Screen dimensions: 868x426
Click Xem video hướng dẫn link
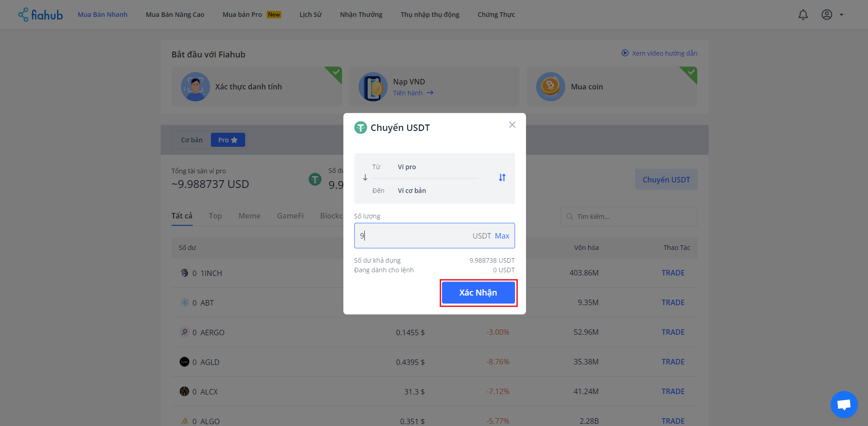point(664,53)
